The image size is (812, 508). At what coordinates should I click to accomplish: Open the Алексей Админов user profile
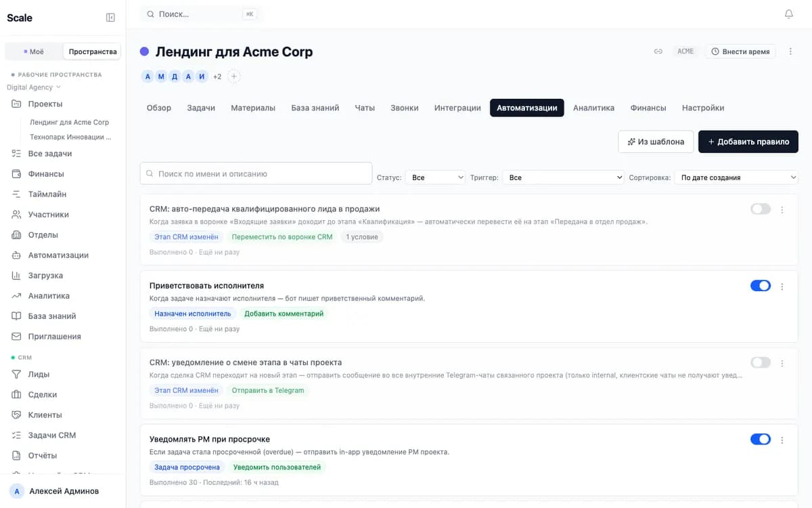(x=63, y=491)
